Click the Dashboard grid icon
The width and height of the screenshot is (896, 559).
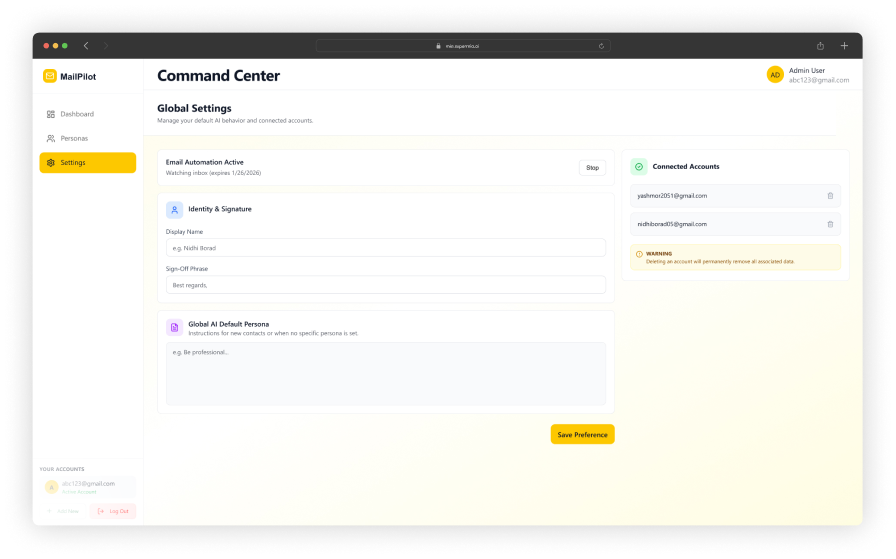[51, 114]
